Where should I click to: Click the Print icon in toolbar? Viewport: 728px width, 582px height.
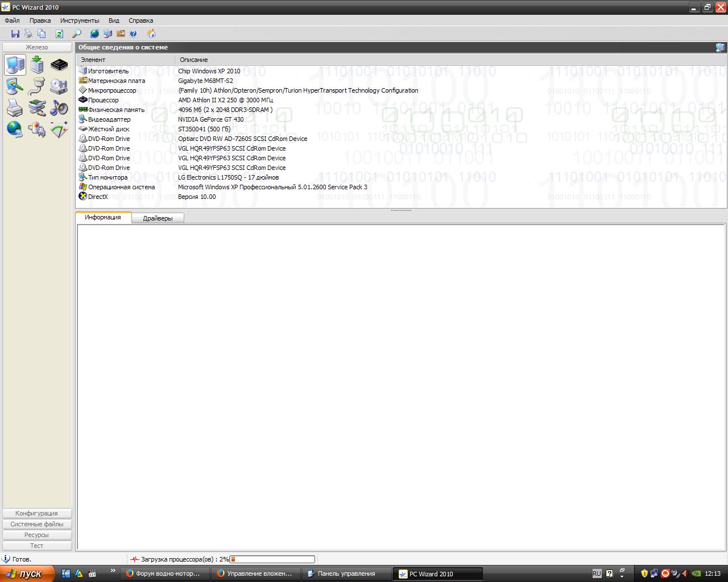click(x=28, y=34)
